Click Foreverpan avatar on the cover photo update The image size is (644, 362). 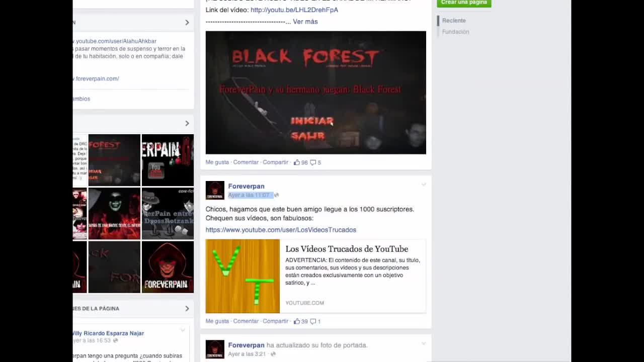click(x=215, y=349)
